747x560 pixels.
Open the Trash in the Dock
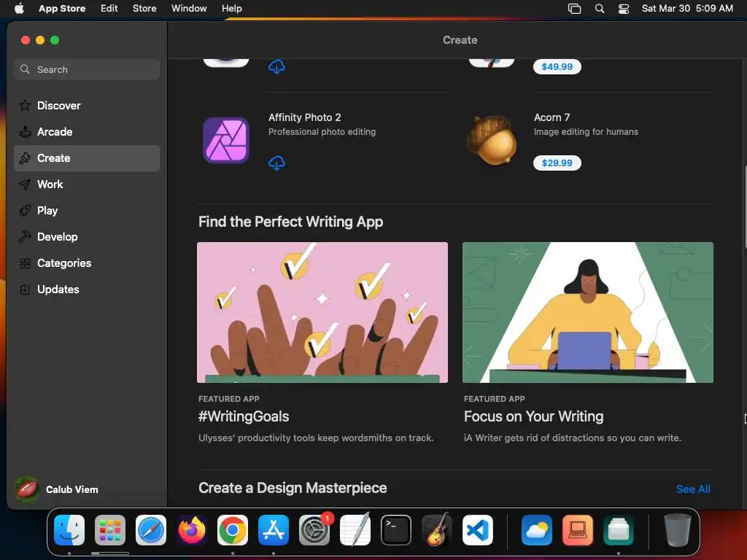(677, 530)
